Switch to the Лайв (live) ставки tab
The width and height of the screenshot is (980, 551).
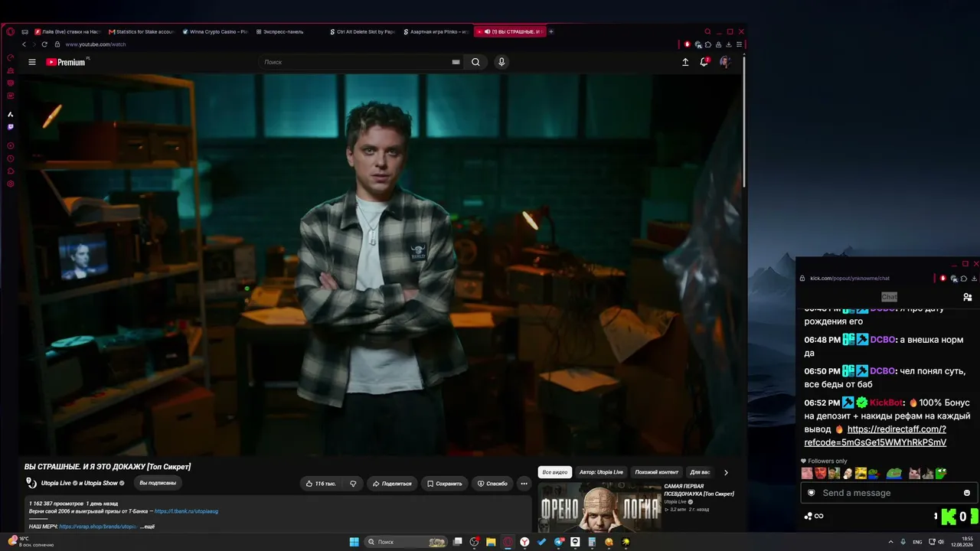pos(69,31)
